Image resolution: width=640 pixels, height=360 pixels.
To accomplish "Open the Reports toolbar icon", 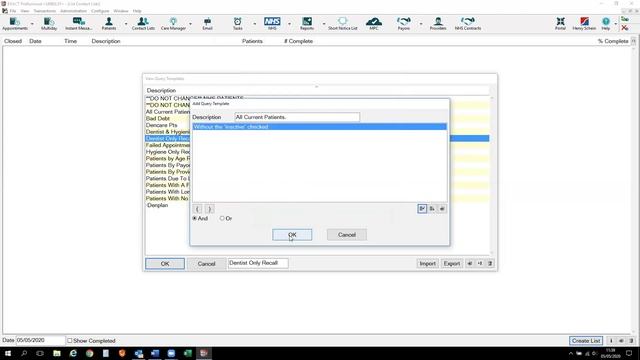I will [x=307, y=24].
